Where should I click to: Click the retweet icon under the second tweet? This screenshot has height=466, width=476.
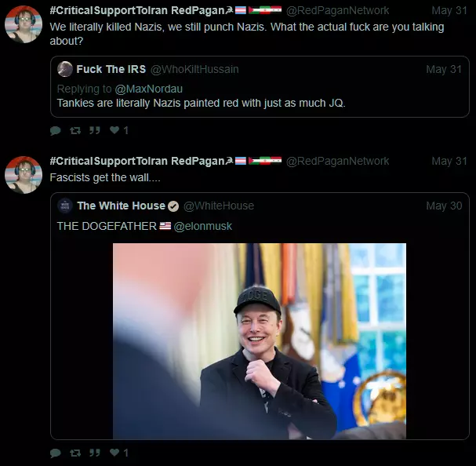click(75, 453)
